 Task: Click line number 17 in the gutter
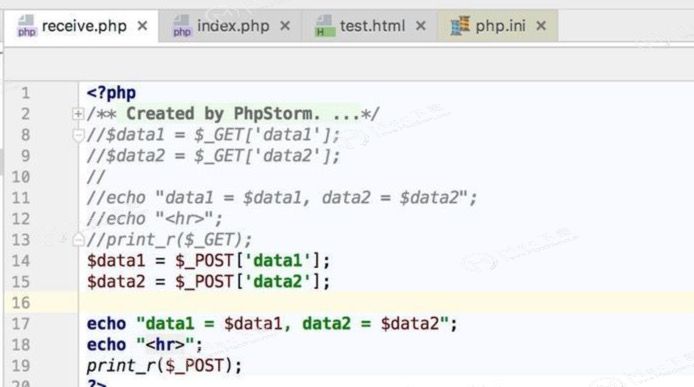click(x=21, y=324)
